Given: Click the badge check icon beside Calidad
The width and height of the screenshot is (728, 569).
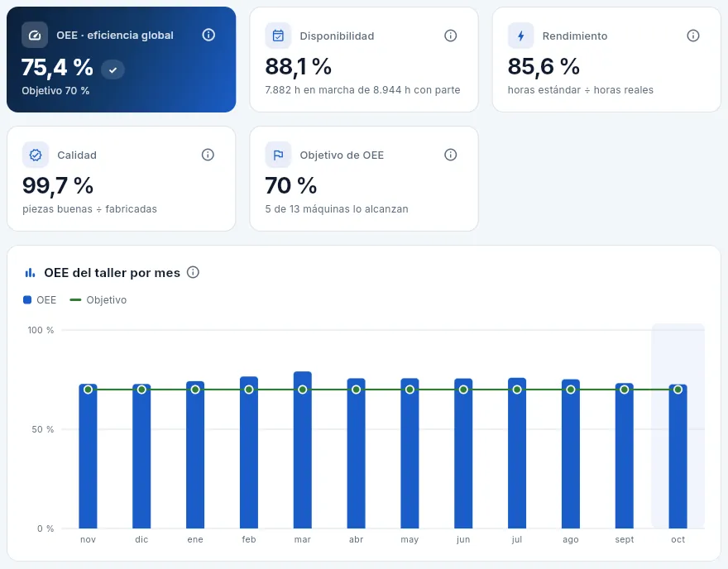Looking at the screenshot, I should coord(36,155).
